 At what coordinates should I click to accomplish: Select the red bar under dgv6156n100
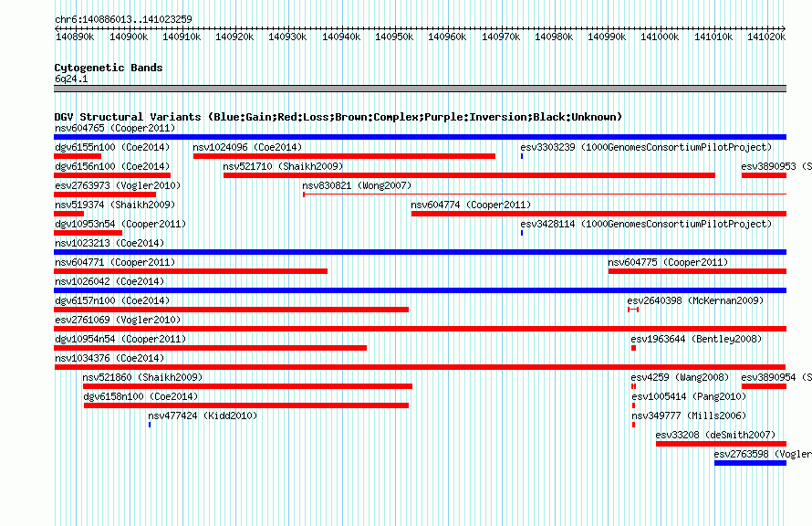coord(112,175)
